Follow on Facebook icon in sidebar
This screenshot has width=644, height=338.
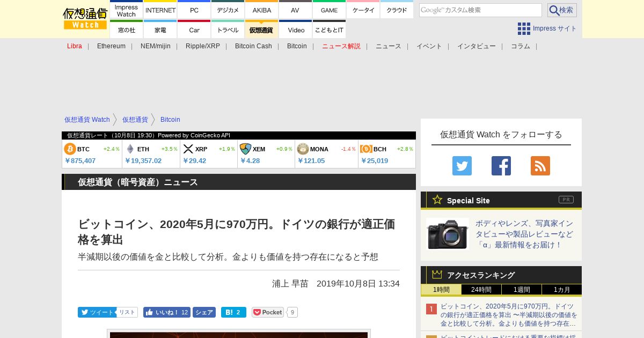[x=501, y=166]
